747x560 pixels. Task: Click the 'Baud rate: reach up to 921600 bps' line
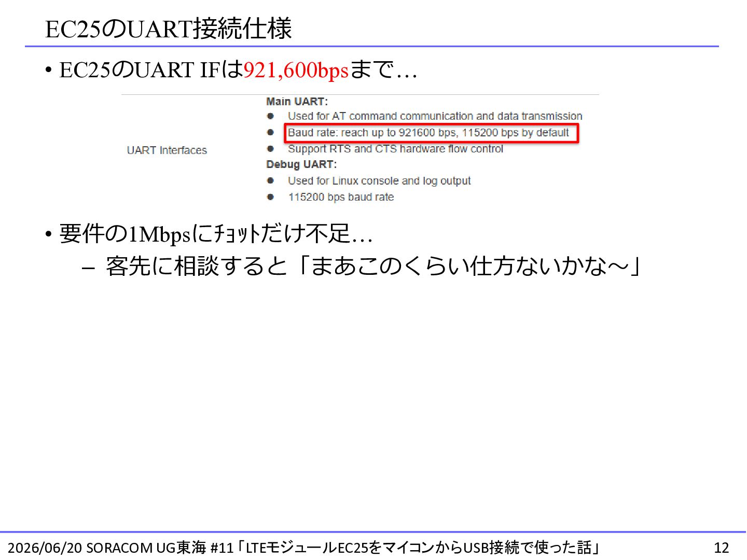428,133
